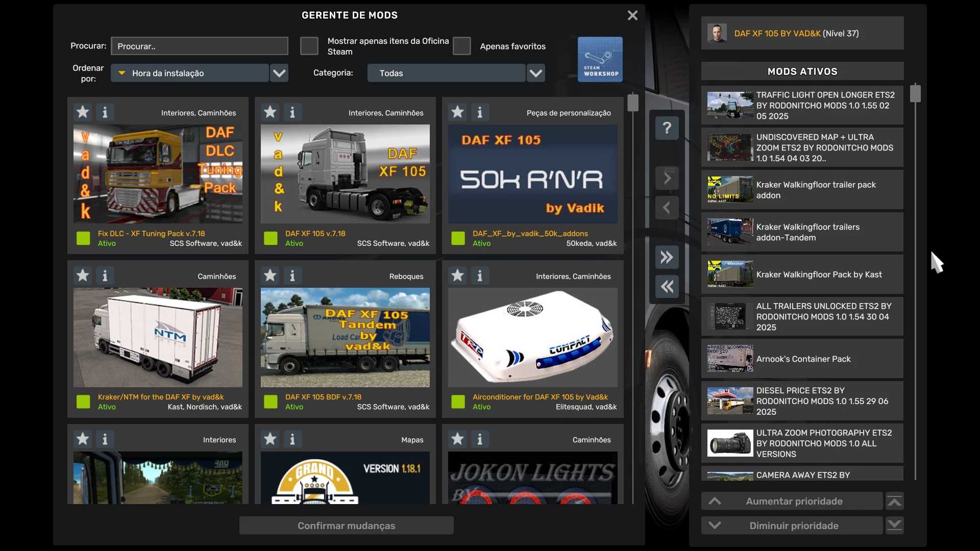Viewport: 980px width, 551px height.
Task: Expand the Ordenar por dropdown arrow
Action: pyautogui.click(x=279, y=73)
